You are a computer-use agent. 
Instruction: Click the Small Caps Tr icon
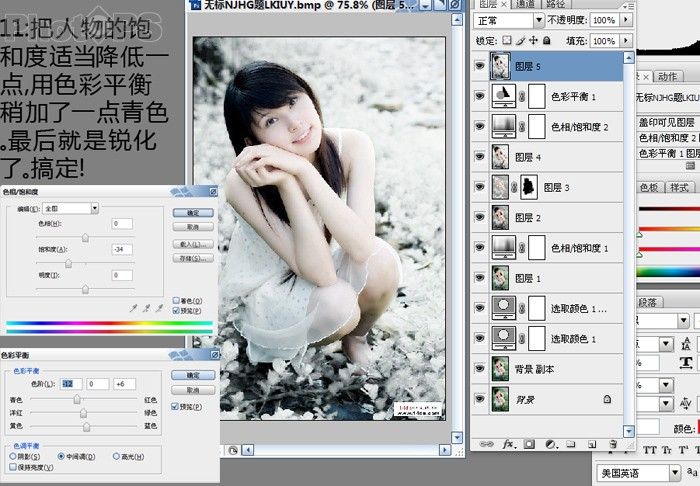[668, 450]
